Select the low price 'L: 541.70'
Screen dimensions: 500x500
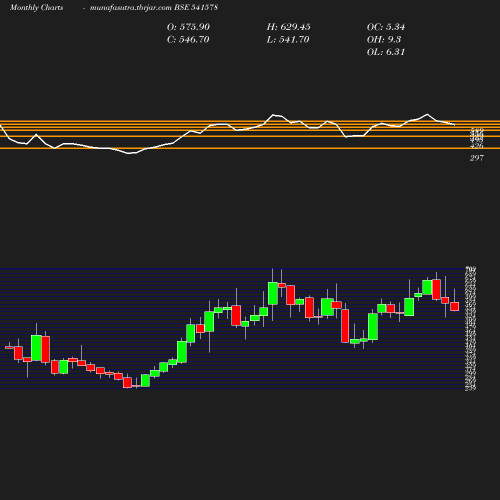[x=288, y=40]
